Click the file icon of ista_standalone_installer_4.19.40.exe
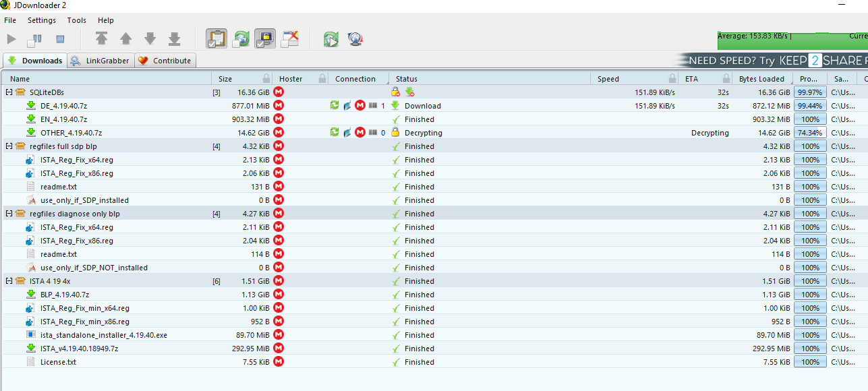Viewport: 868px width, 391px height. click(30, 335)
